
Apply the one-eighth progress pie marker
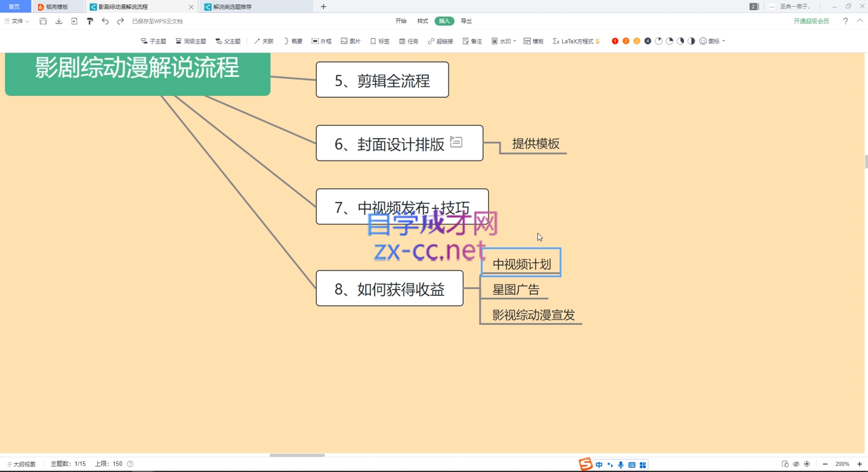click(659, 41)
